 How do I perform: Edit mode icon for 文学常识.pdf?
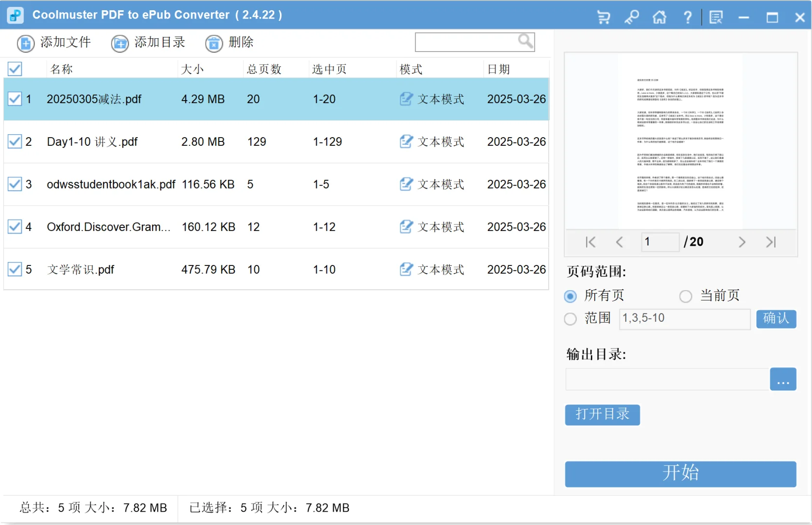[406, 269]
